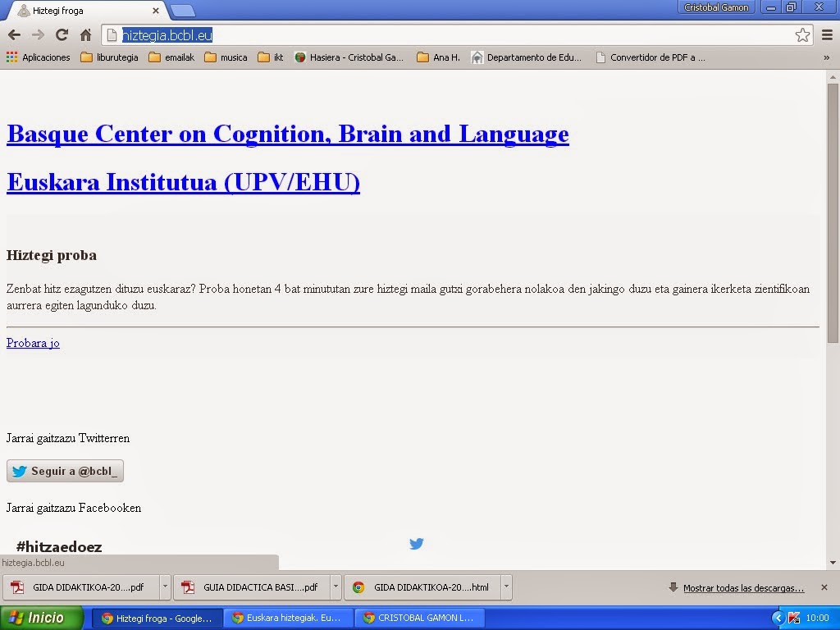The image size is (840, 630).
Task: Switch to the Euskara hiztegiak. Eu... taskbar window
Action: tap(288, 619)
